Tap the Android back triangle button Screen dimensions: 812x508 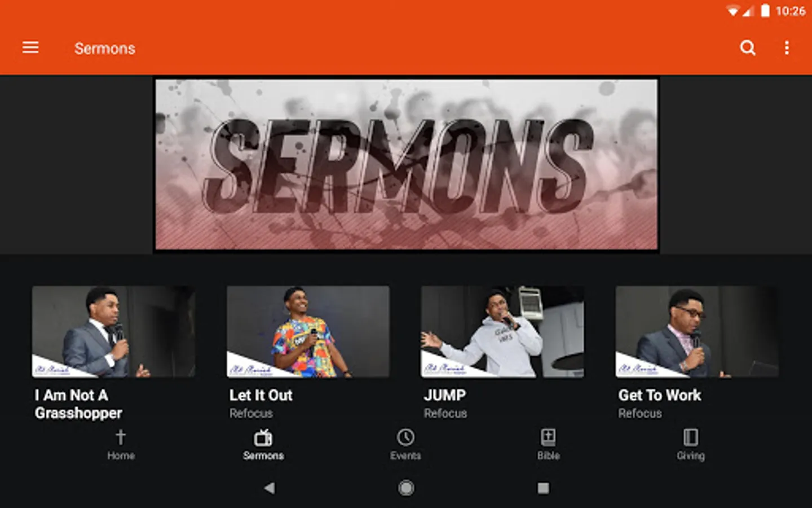(270, 488)
